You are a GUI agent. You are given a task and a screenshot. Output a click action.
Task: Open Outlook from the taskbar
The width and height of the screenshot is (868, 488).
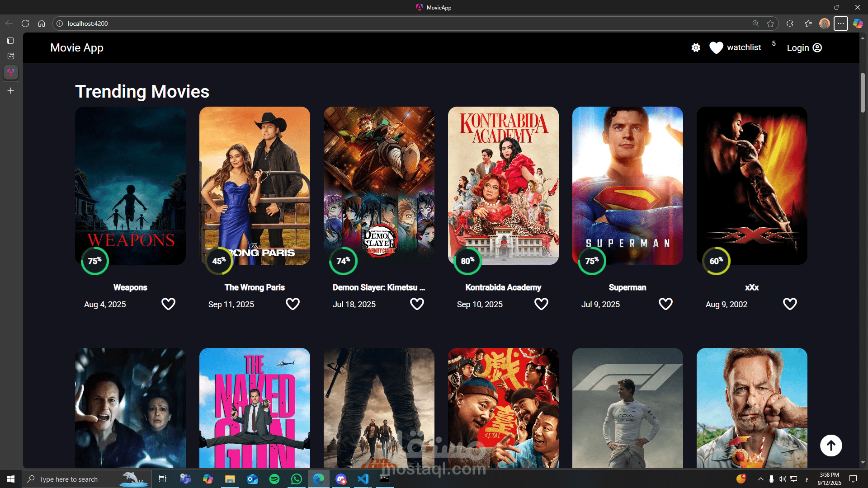pyautogui.click(x=252, y=479)
